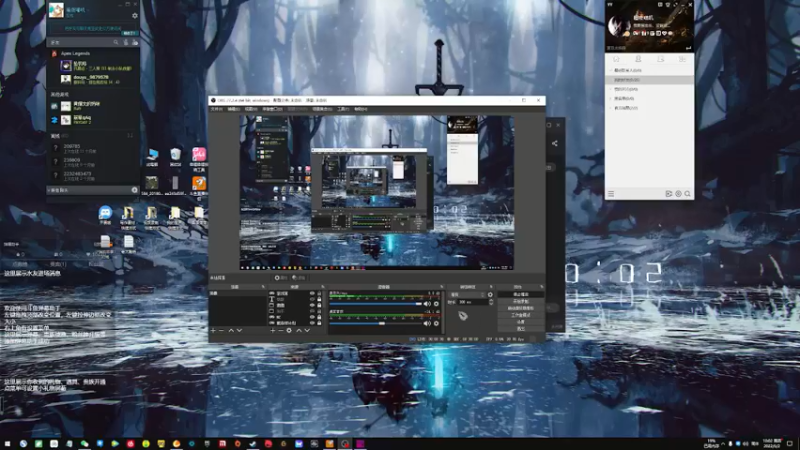Open the View menu in OBS
800x450 pixels.
(251, 109)
